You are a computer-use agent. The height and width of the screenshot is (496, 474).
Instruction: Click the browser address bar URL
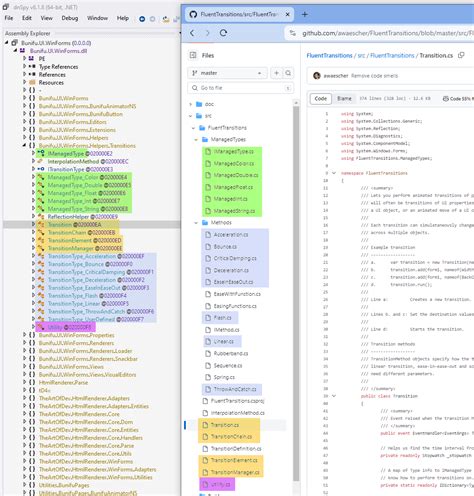[388, 33]
